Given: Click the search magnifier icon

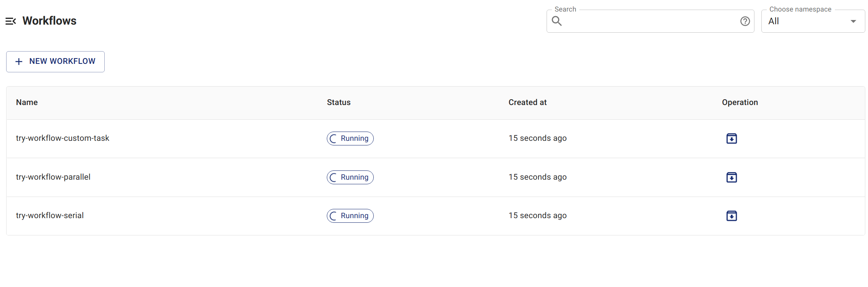Looking at the screenshot, I should pyautogui.click(x=557, y=21).
